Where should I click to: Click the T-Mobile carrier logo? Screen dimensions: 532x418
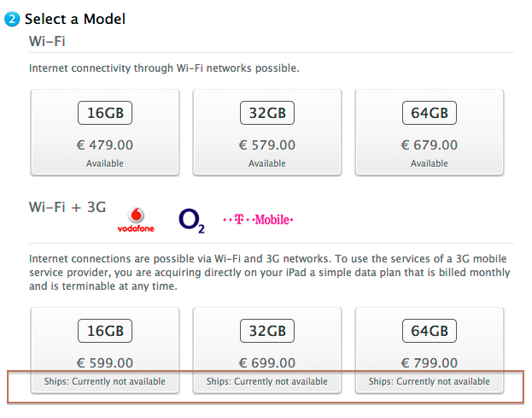258,220
